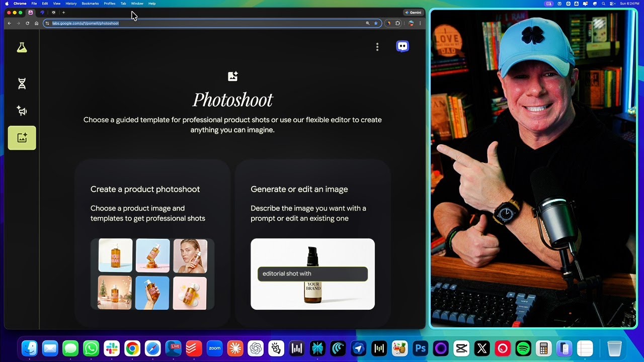Switch to the second pinned tab
This screenshot has height=362, width=644.
[42, 13]
